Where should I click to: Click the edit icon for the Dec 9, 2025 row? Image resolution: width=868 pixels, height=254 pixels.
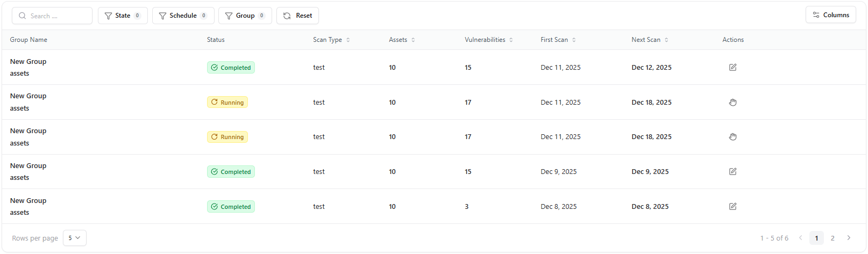732,172
